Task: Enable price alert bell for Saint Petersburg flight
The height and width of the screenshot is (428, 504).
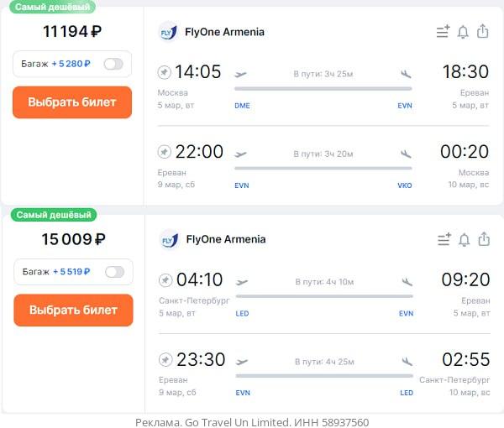Action: pyautogui.click(x=464, y=240)
